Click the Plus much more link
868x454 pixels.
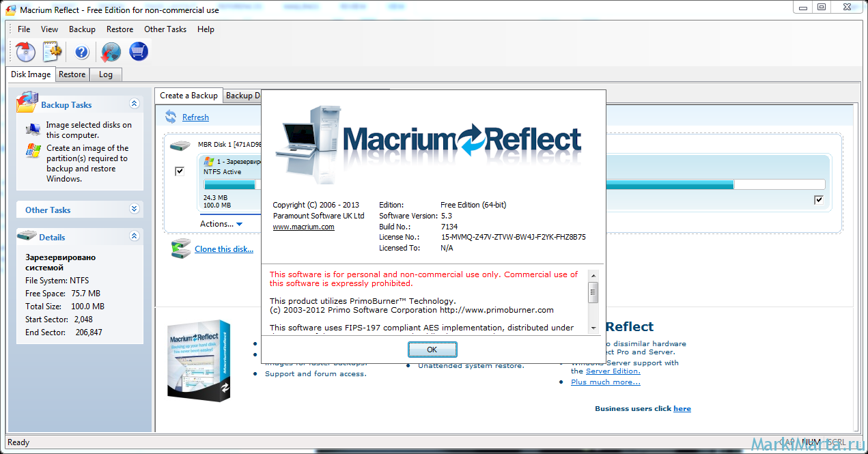[606, 382]
